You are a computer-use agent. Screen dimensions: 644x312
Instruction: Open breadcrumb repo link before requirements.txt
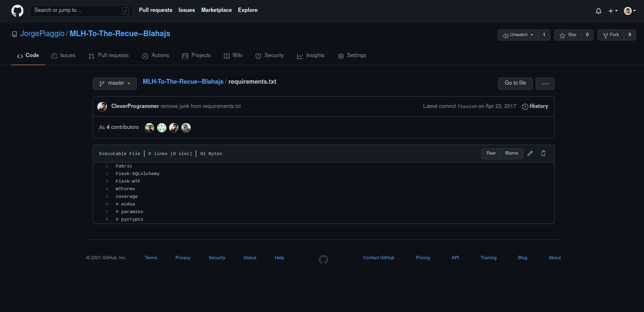pos(183,82)
